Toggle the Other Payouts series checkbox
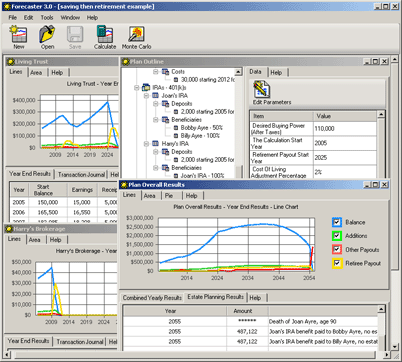402x362 pixels. (337, 249)
